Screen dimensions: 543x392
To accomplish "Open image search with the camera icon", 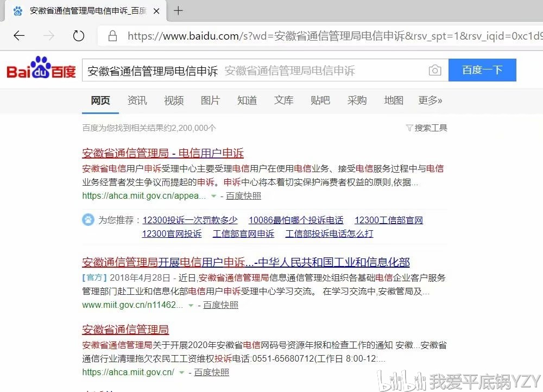I will [435, 70].
